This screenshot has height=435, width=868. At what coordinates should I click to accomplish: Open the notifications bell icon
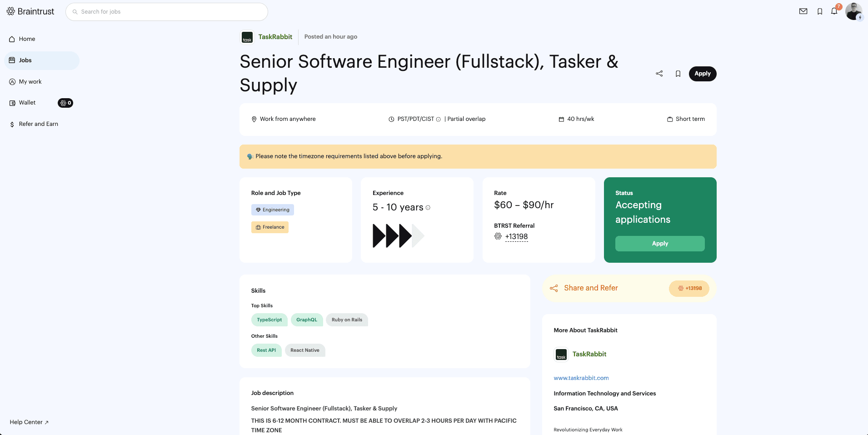(834, 11)
